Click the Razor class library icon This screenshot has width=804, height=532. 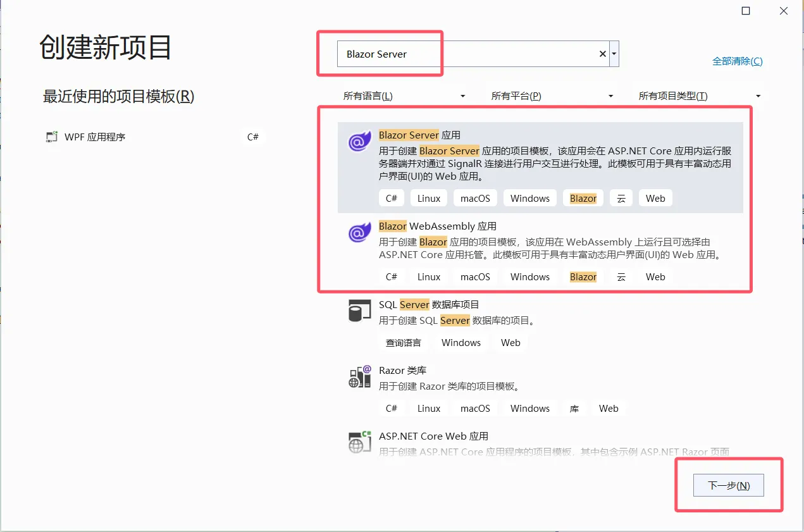point(360,376)
